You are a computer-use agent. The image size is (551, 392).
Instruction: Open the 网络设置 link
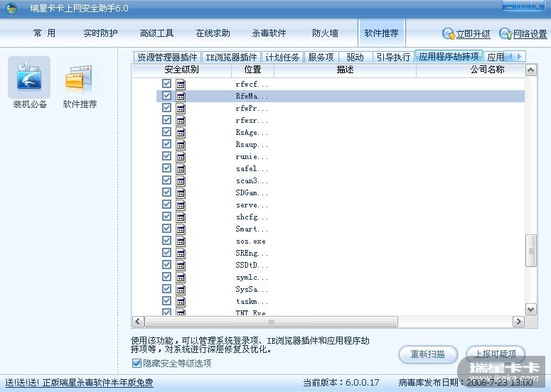(x=530, y=34)
